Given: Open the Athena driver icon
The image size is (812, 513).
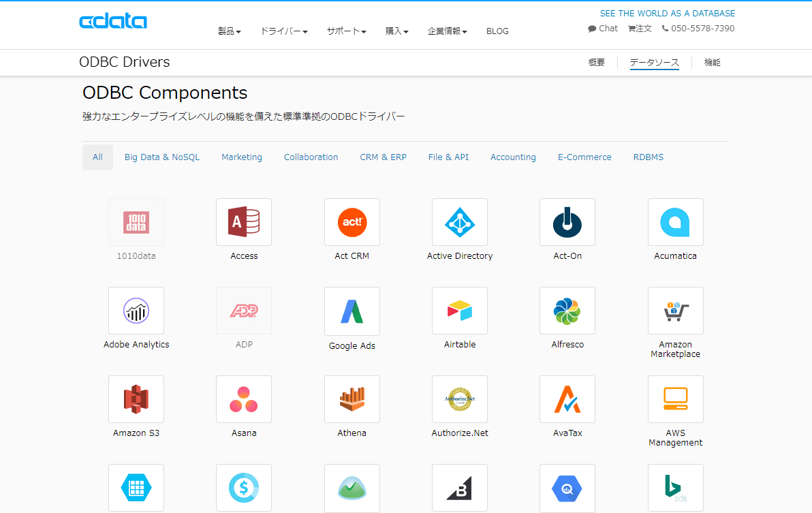Looking at the screenshot, I should 352,399.
